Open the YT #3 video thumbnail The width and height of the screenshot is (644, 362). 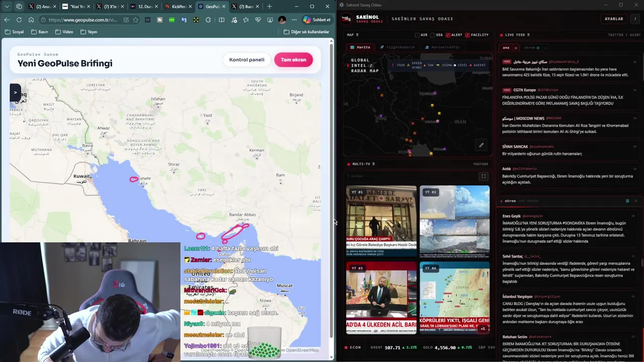(x=381, y=298)
